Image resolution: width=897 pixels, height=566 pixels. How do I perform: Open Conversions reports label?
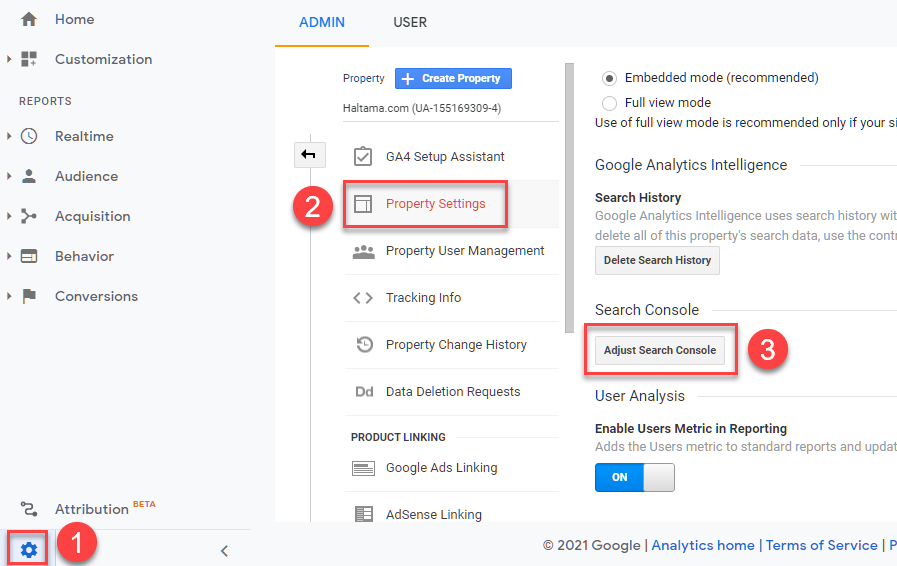(96, 296)
